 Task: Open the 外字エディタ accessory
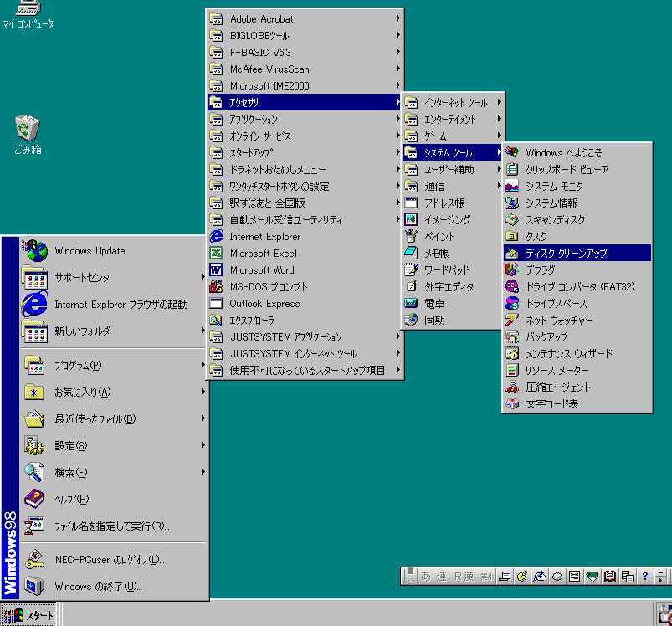453,286
